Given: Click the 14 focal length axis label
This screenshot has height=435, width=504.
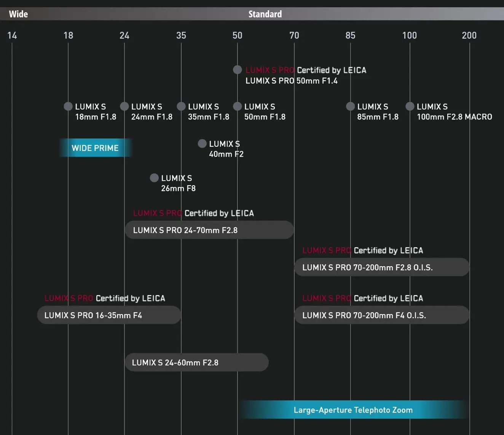Looking at the screenshot, I should pos(12,35).
